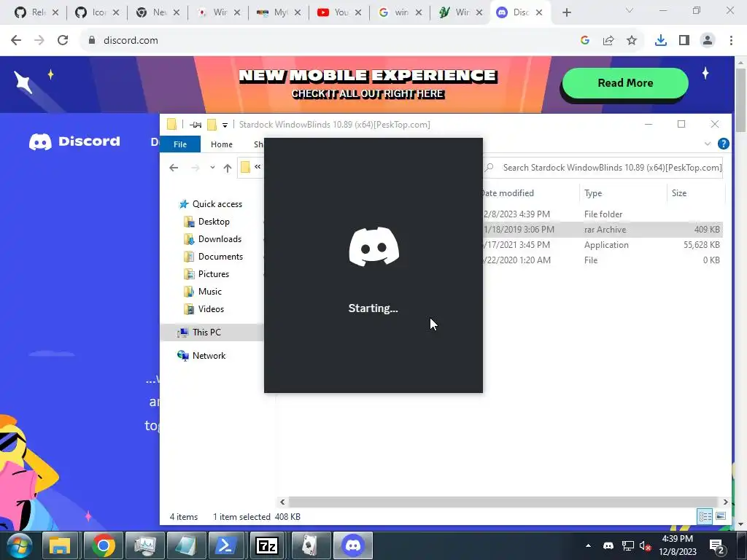The height and width of the screenshot is (560, 747).
Task: Select This PC in the navigation pane
Action: [x=206, y=332]
